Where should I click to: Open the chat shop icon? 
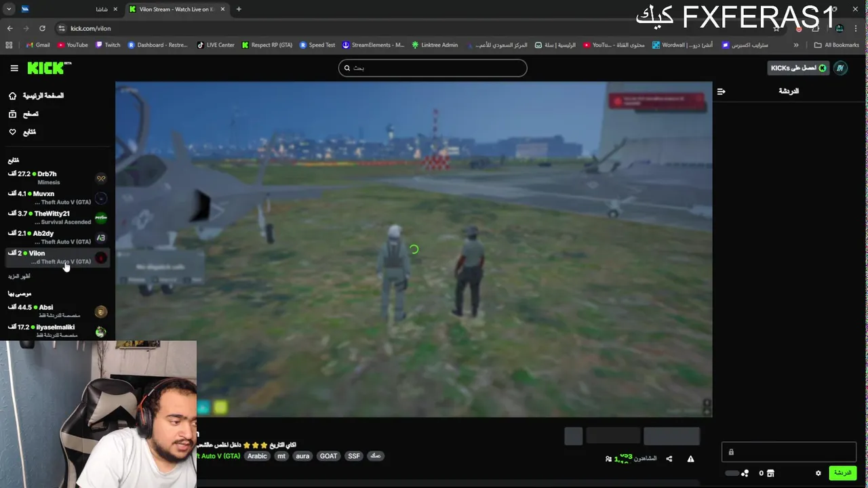[x=770, y=473]
